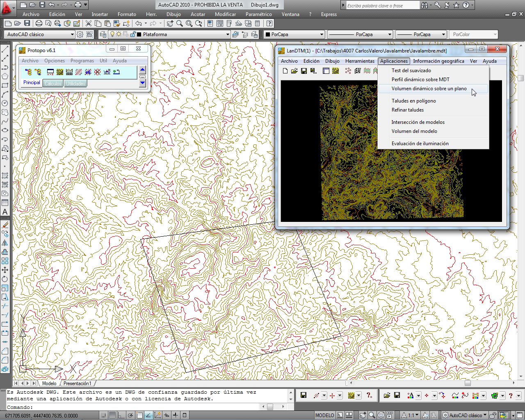Select 'Test del suavizado' menu entry

411,71
